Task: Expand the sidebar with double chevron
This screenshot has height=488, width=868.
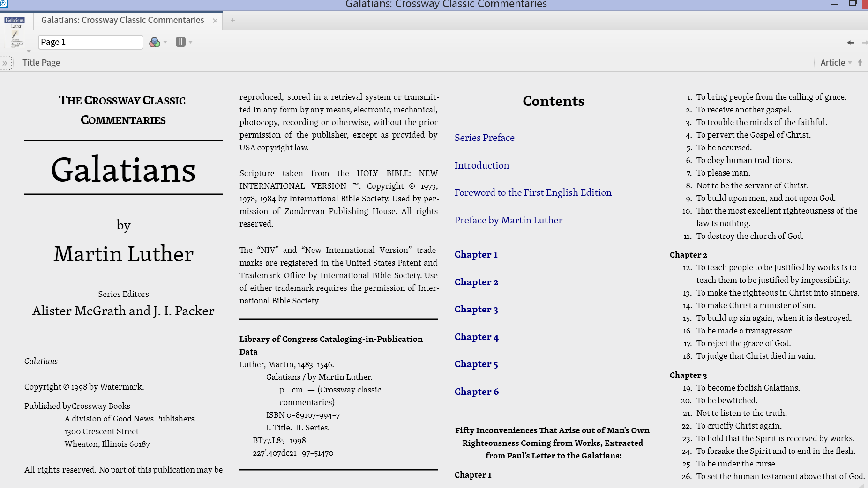Action: (5, 63)
